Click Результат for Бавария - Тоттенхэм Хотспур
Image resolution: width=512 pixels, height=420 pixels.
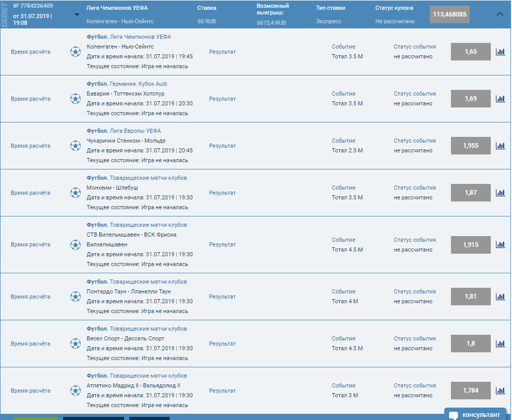pos(222,99)
